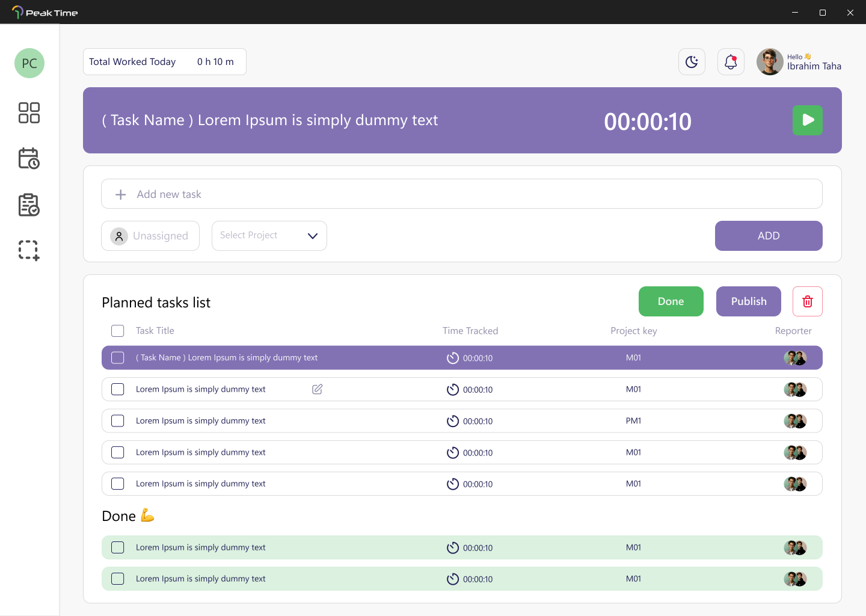Click the dashed selection capture icon
The image size is (866, 616).
point(29,250)
